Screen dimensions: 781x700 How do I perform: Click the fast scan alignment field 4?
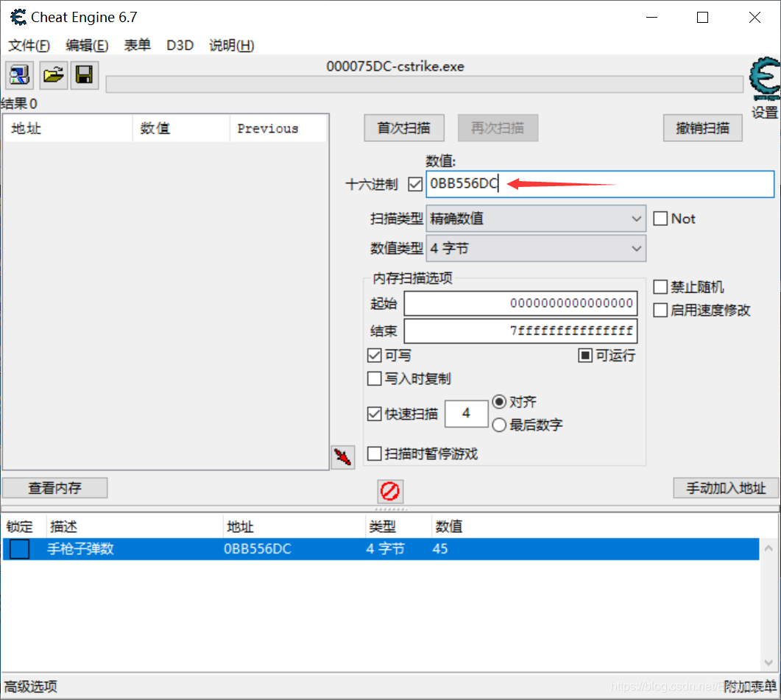pos(466,414)
